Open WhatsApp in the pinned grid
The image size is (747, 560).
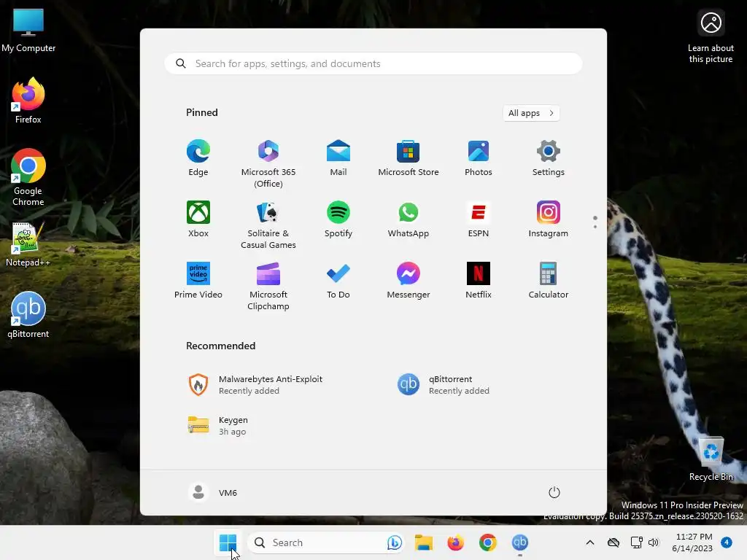pyautogui.click(x=409, y=219)
